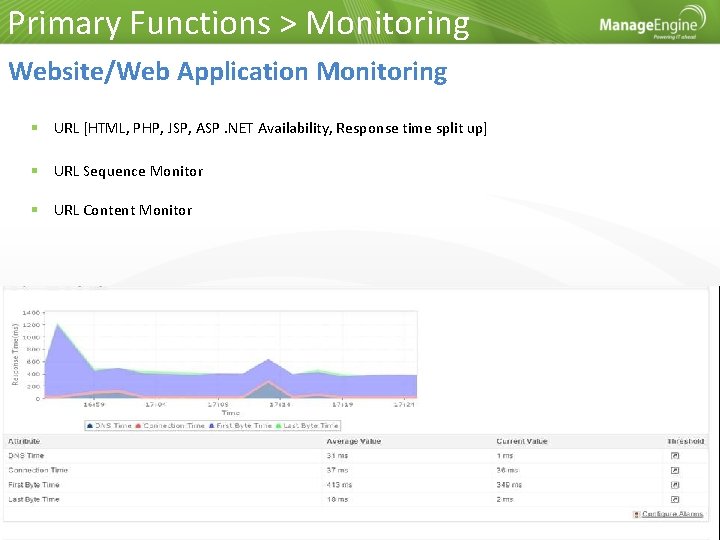
Task: Click the Website/Web Application Monitoring heading
Action: pos(228,72)
